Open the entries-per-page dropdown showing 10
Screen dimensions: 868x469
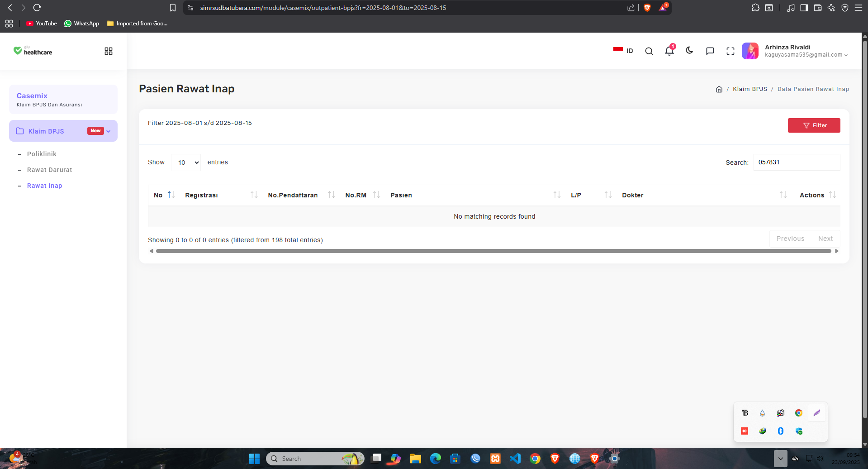[186, 163]
